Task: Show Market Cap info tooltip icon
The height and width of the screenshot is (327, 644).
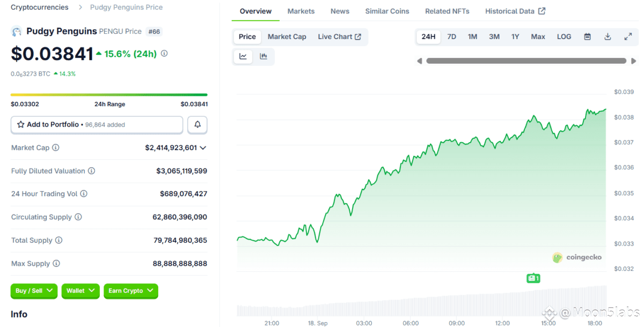Action: [x=56, y=148]
